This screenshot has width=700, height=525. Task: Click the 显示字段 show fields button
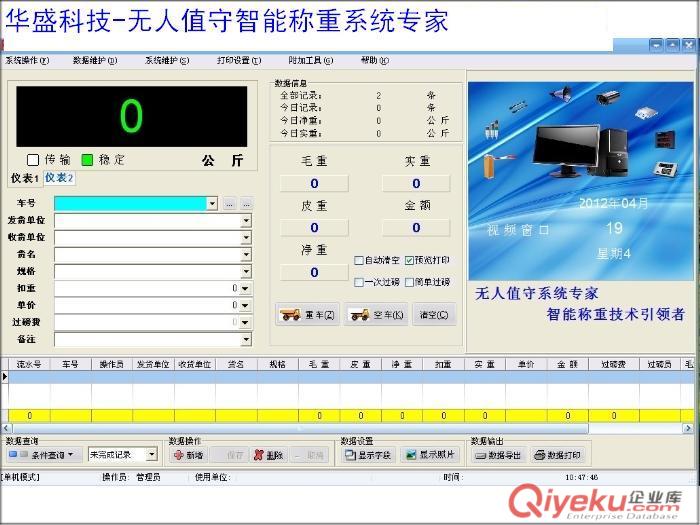tap(369, 455)
